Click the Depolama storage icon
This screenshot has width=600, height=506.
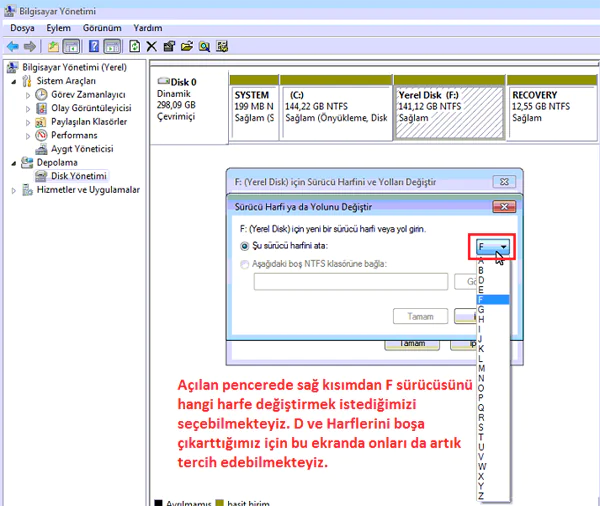click(27, 163)
